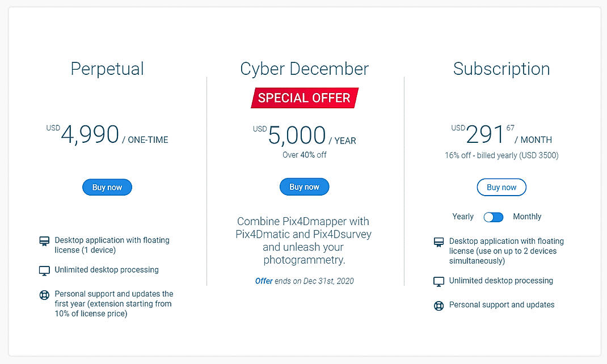The width and height of the screenshot is (607, 364).
Task: Click the USD 5,000 / YEAR price display
Action: [304, 134]
